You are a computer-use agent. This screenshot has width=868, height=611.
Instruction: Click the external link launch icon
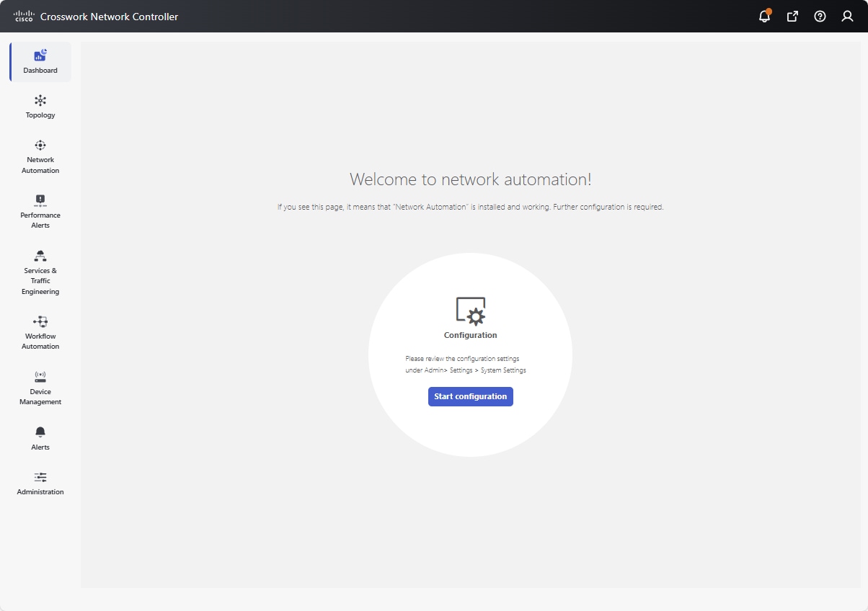pos(792,16)
